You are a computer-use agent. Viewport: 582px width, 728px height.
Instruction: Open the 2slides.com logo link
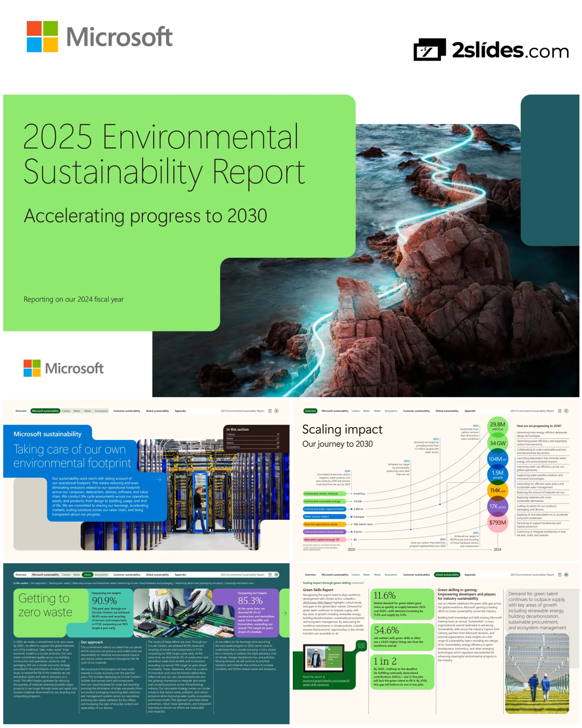tap(491, 50)
